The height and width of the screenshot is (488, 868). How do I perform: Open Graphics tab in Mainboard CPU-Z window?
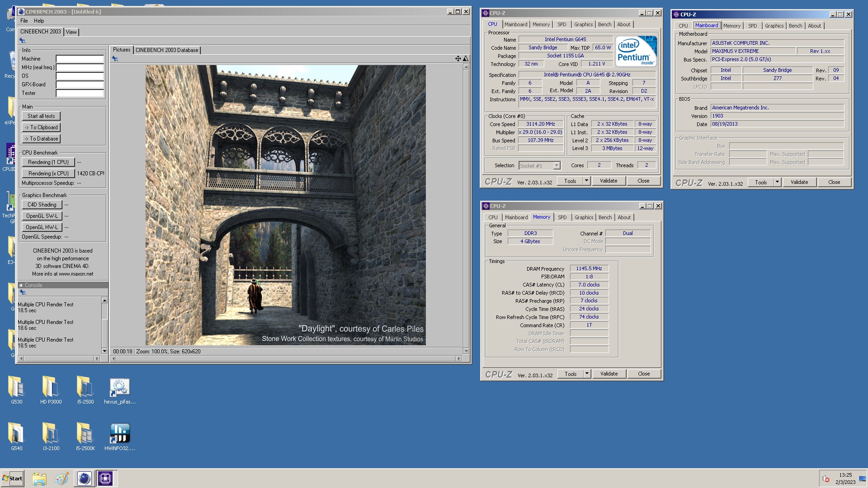pos(774,26)
